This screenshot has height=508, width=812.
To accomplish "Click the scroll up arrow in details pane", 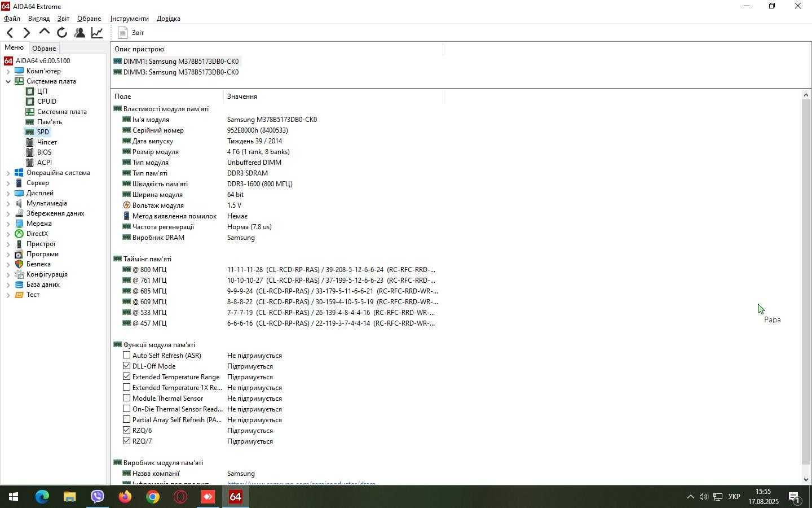I will tap(806, 95).
